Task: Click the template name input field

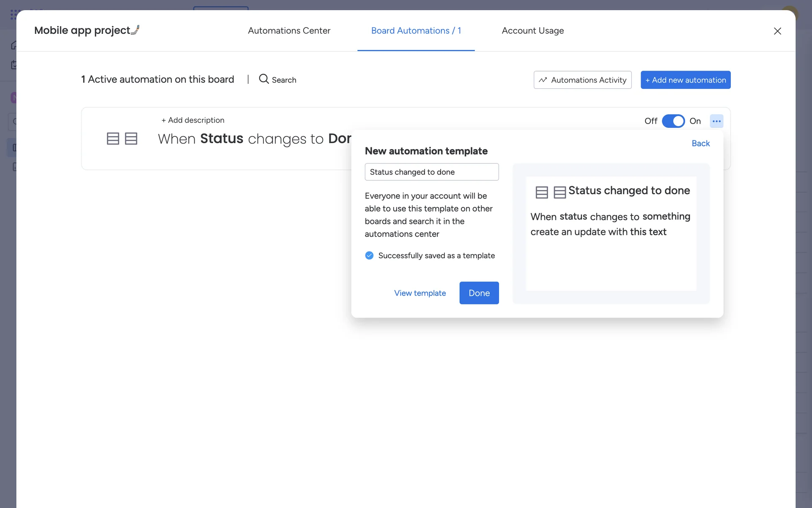Action: tap(431, 172)
